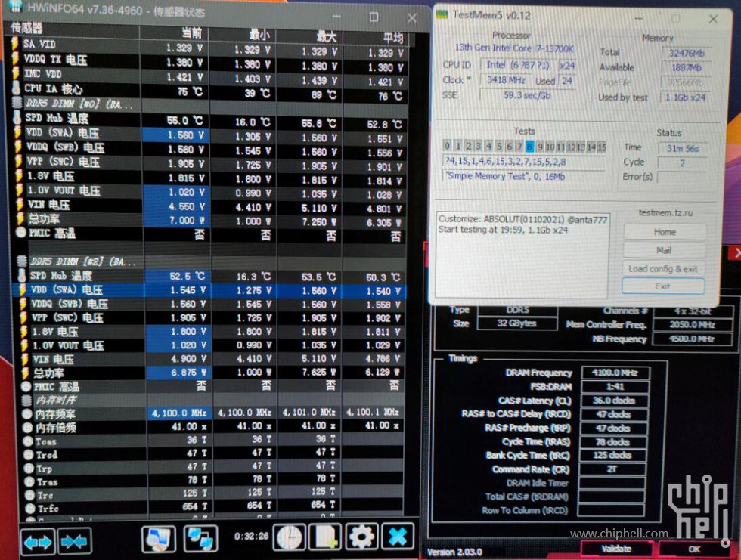Select the 内存时序 group header
The image size is (741, 560).
click(56, 401)
